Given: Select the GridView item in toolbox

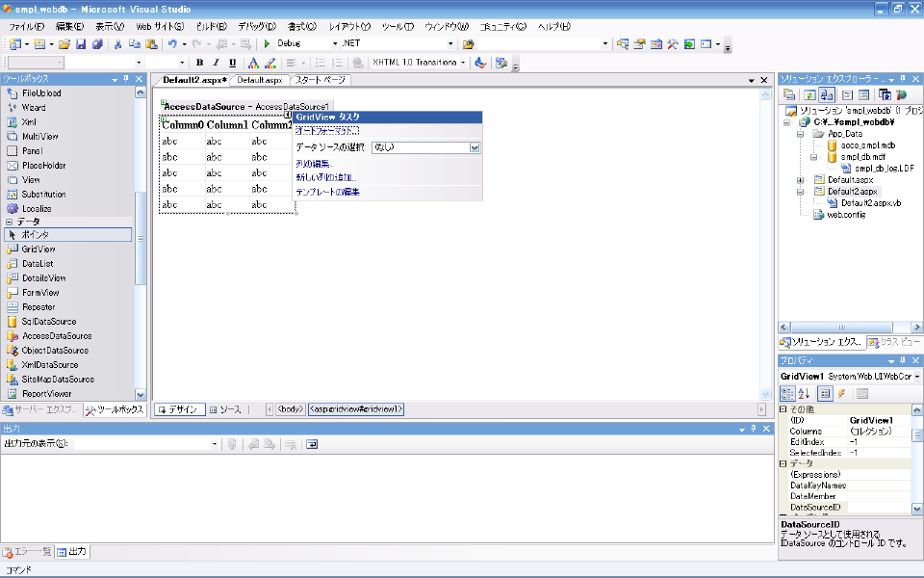Looking at the screenshot, I should pyautogui.click(x=38, y=249).
